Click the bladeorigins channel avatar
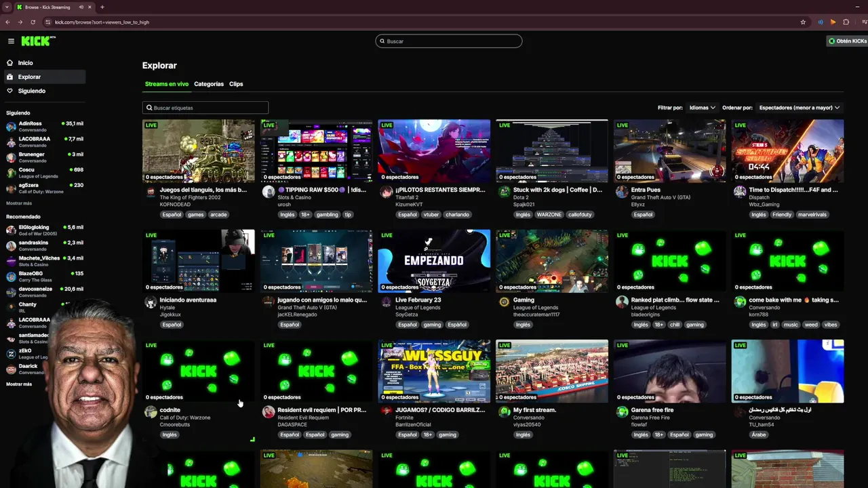868x488 pixels. (622, 302)
